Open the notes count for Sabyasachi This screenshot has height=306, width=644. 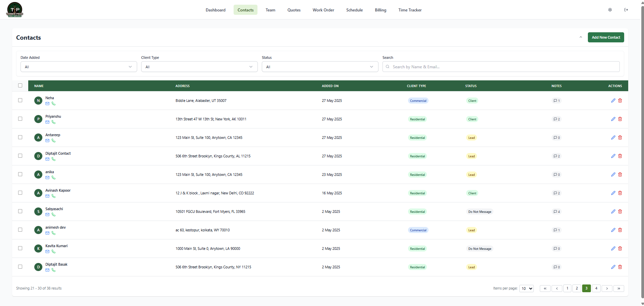557,212
